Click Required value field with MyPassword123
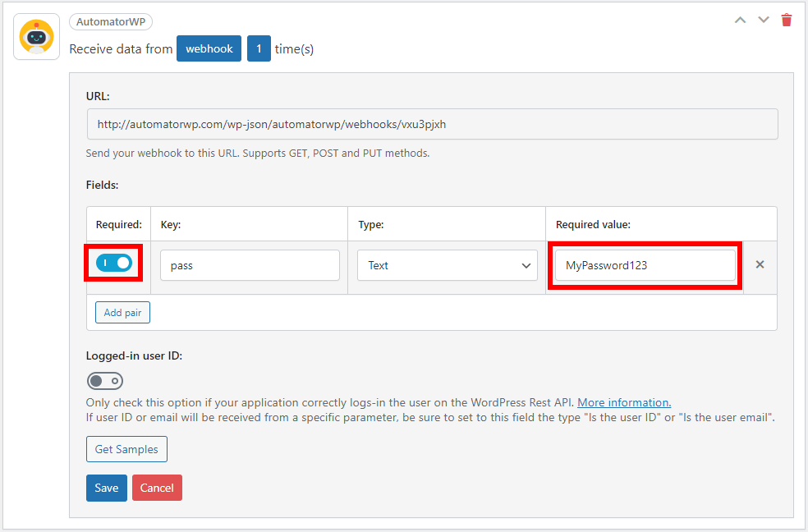Image resolution: width=808 pixels, height=532 pixels. [x=645, y=265]
